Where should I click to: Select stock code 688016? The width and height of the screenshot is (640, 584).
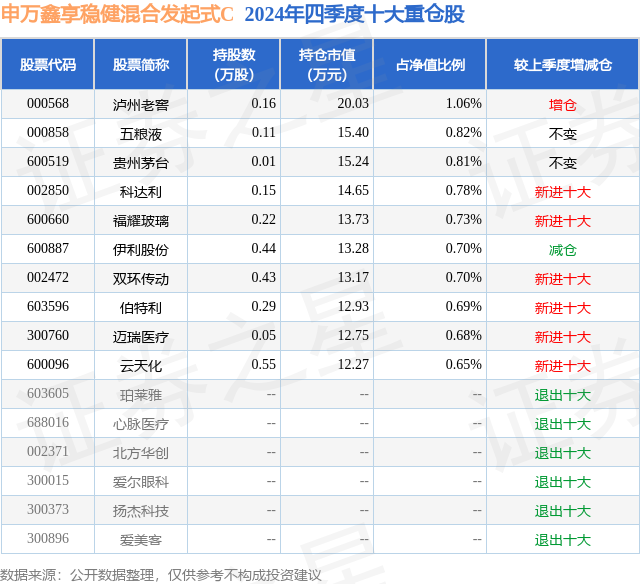tap(48, 422)
